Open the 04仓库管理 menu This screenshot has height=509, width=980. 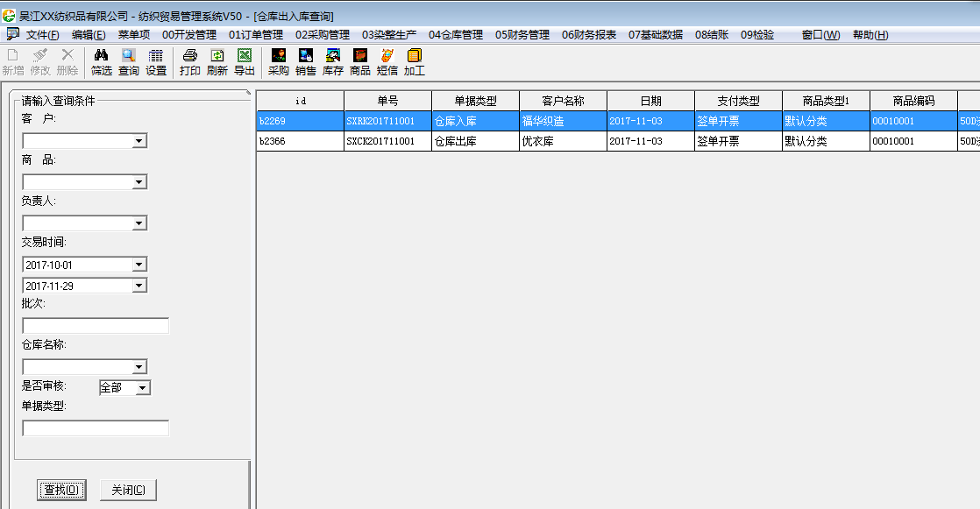(456, 35)
